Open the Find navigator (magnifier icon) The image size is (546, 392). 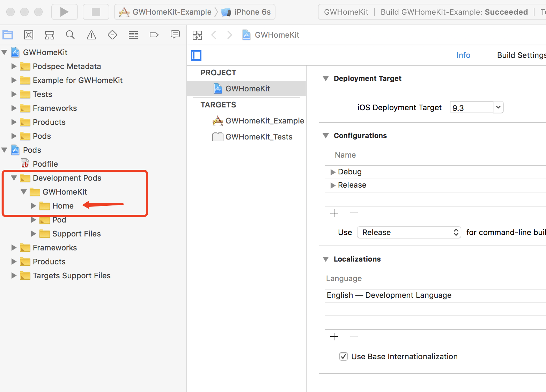pos(70,35)
